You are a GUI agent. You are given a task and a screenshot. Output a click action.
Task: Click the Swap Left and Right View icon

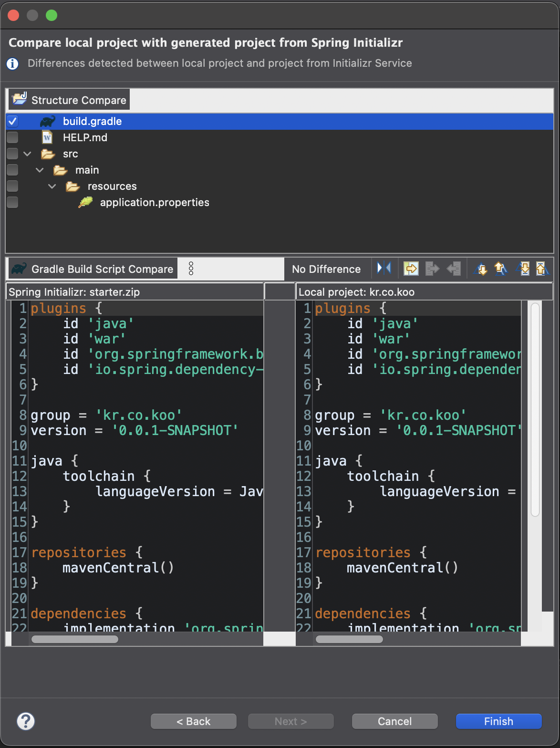click(x=384, y=268)
